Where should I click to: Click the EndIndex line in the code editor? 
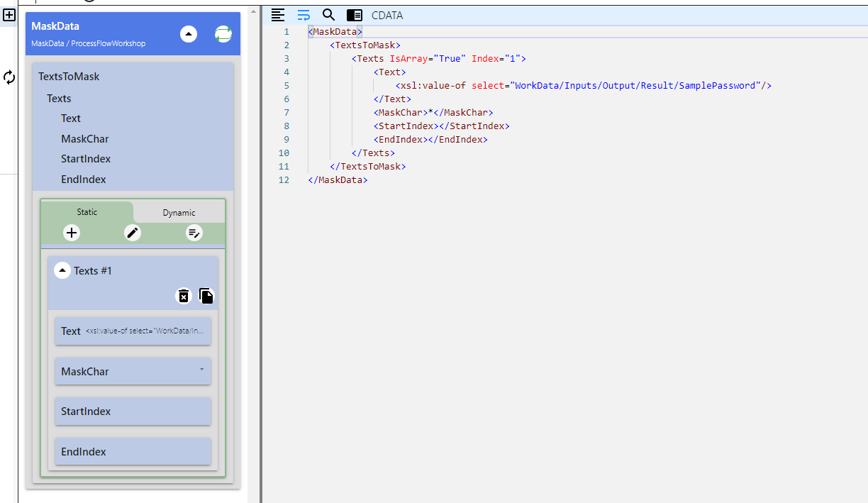430,140
